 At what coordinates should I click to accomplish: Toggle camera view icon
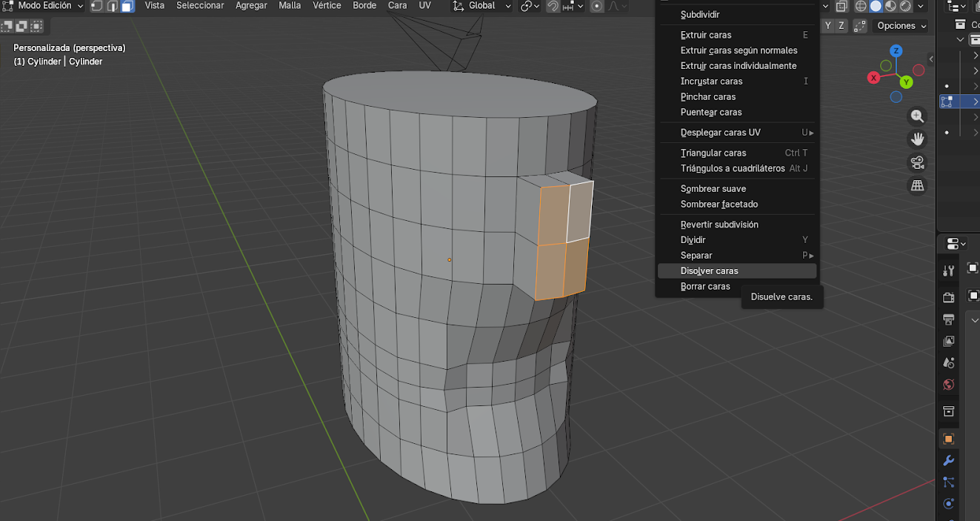click(x=918, y=163)
